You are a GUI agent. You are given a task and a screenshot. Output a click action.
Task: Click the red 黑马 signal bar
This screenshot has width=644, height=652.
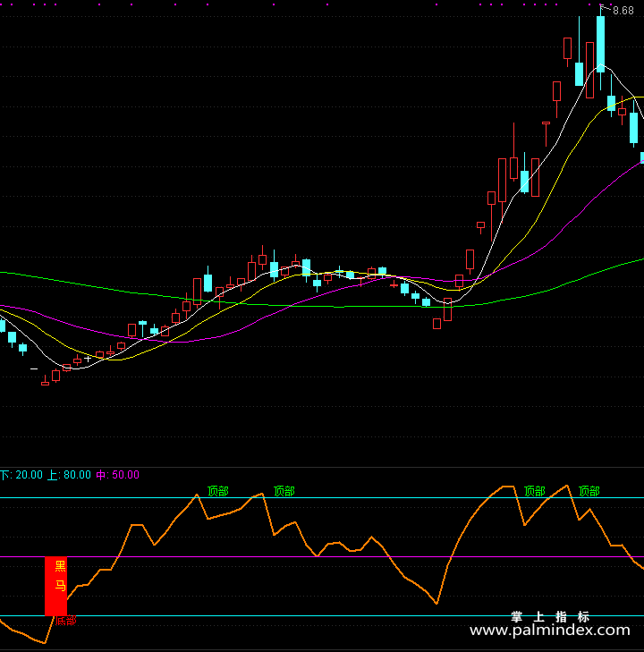(x=55, y=587)
